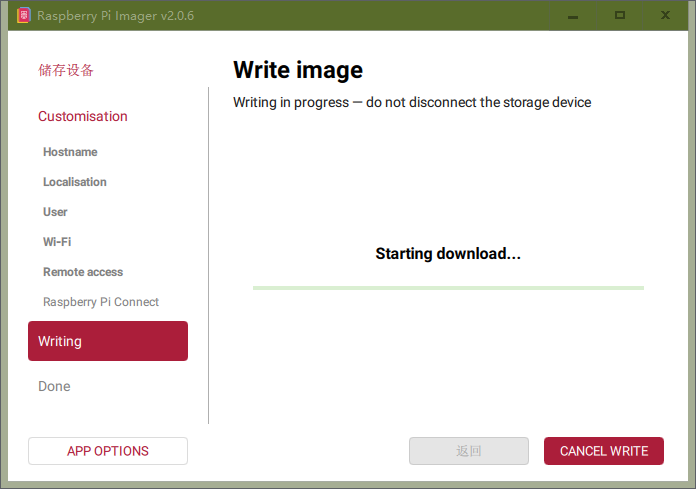Click the Done step in sidebar
696x489 pixels.
tap(54, 386)
